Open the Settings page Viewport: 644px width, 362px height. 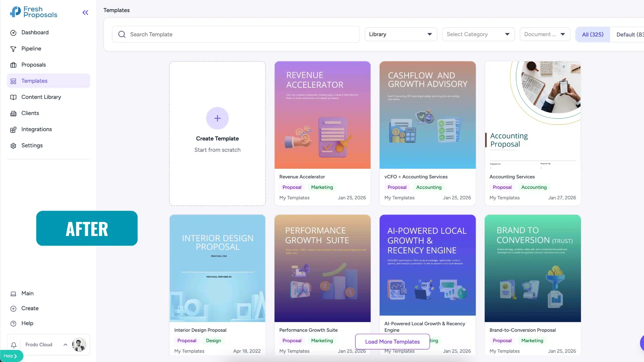tap(48, 145)
